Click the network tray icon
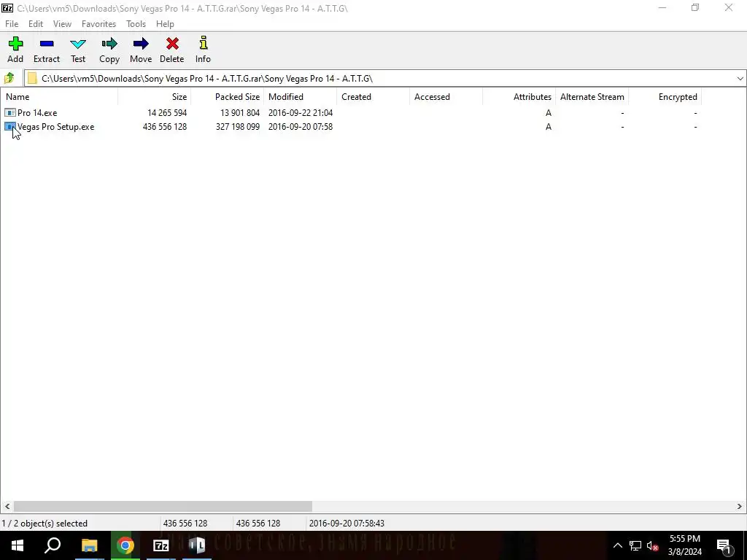This screenshot has width=747, height=560. tap(635, 545)
